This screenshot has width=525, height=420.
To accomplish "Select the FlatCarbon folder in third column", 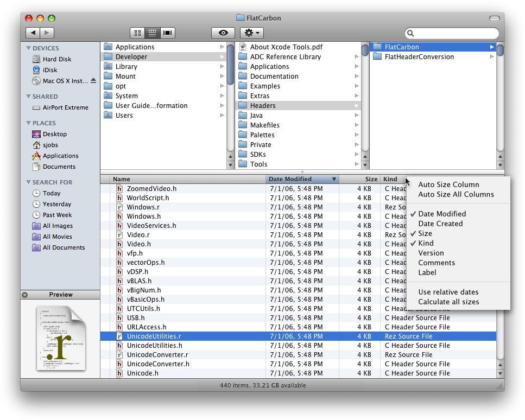I will coord(433,47).
